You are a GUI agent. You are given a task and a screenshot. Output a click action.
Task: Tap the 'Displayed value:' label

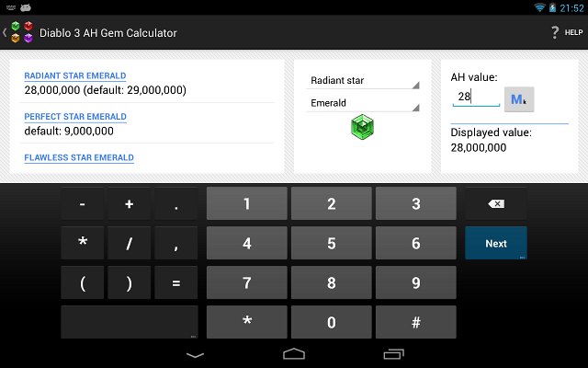pyautogui.click(x=492, y=132)
